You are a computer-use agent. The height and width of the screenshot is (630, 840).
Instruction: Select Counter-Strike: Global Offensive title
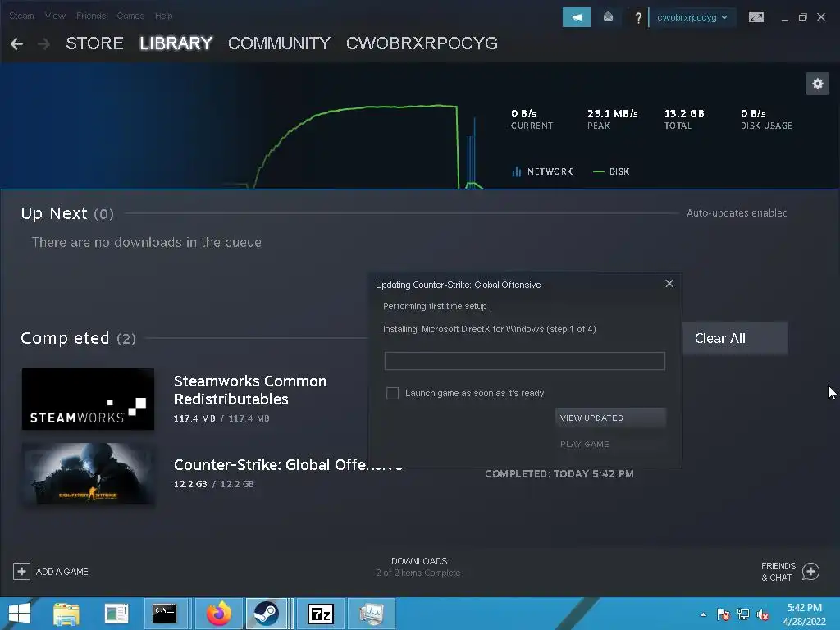[288, 464]
